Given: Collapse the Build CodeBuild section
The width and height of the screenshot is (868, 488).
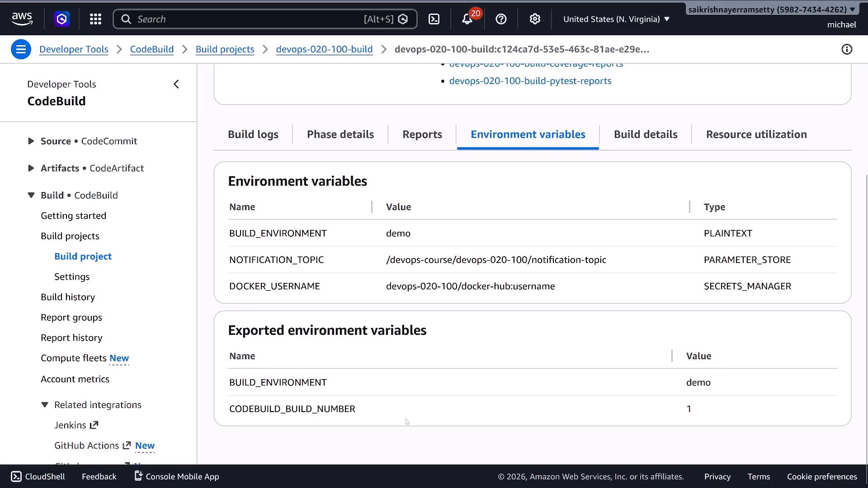Looking at the screenshot, I should (x=31, y=195).
